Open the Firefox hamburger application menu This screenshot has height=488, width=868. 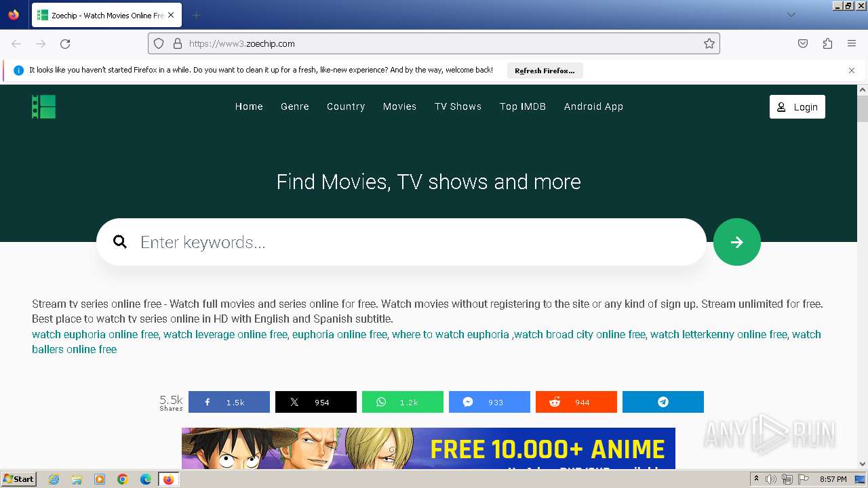[x=852, y=43]
